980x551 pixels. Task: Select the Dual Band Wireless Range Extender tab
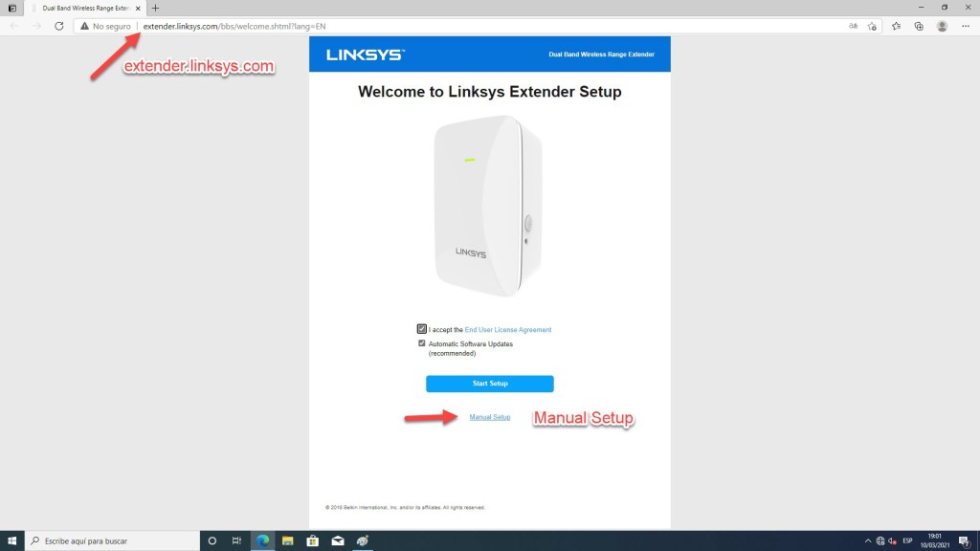pyautogui.click(x=85, y=8)
